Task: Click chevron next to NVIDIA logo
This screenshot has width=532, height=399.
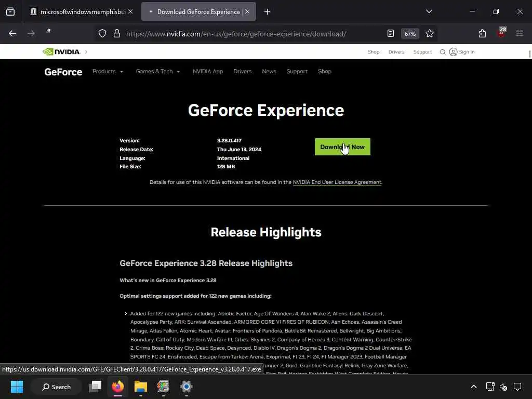Action: point(86,52)
